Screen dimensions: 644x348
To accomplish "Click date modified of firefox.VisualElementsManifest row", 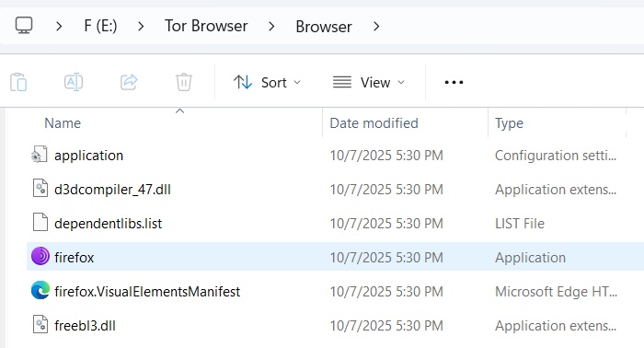I will [x=386, y=292].
